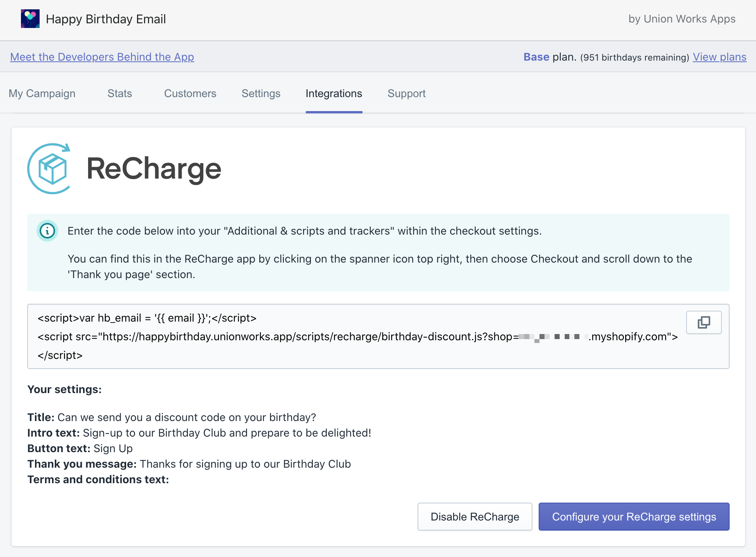756x557 pixels.
Task: Click the ReCharge box logo
Action: tap(50, 169)
